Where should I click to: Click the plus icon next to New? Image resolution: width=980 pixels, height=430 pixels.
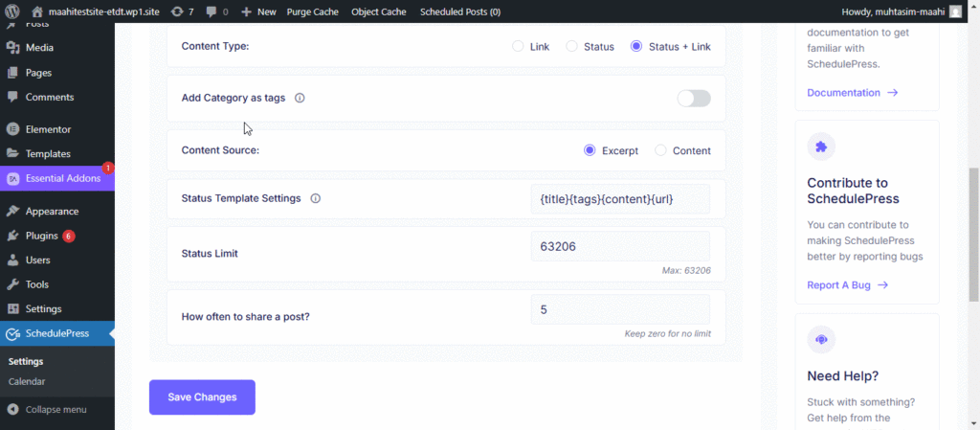click(246, 11)
